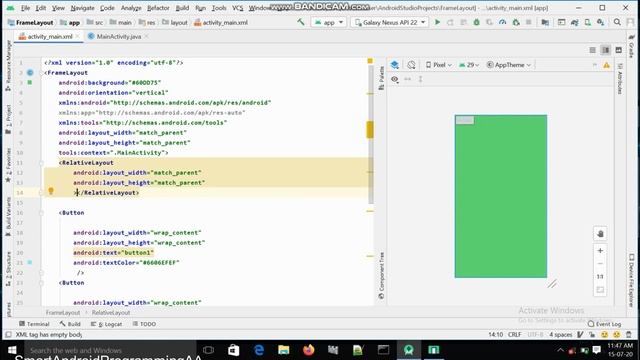Open the Refactor menu
This screenshot has width=640, height=360.
point(158,8)
